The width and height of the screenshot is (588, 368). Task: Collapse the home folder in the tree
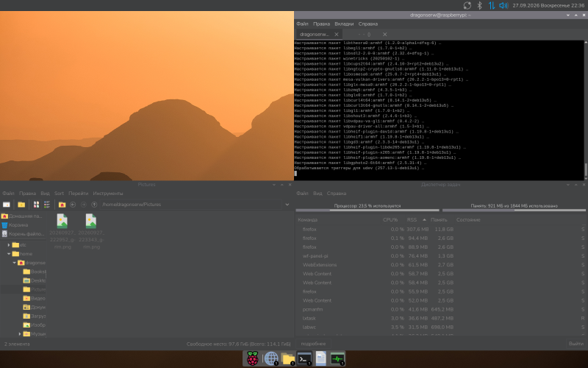click(9, 254)
